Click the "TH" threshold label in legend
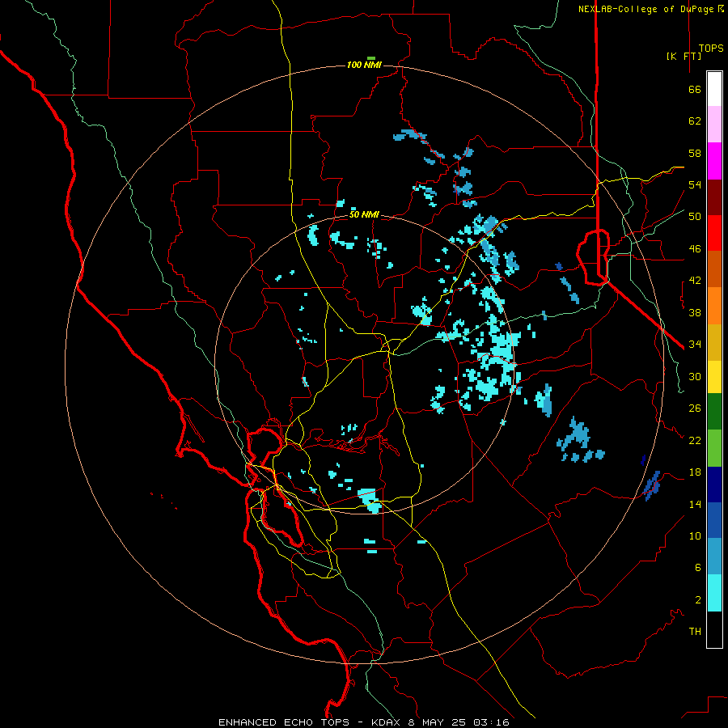This screenshot has width=728, height=728. click(x=695, y=632)
